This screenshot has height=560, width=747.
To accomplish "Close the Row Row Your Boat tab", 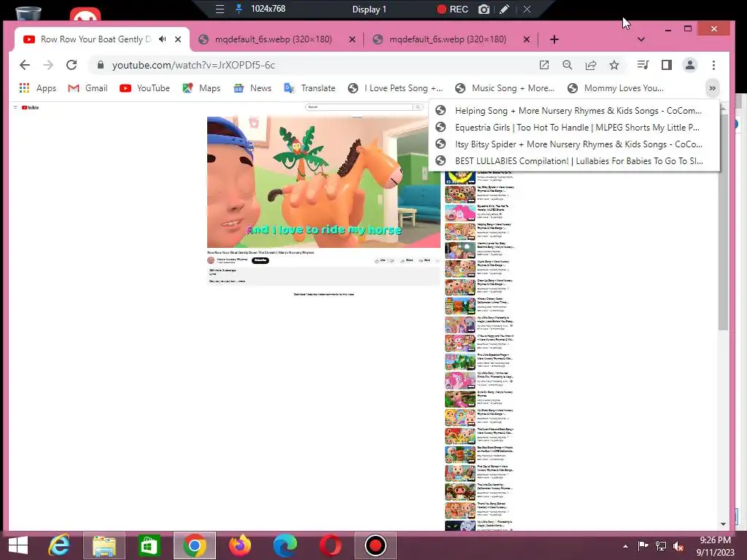I will pyautogui.click(x=178, y=39).
